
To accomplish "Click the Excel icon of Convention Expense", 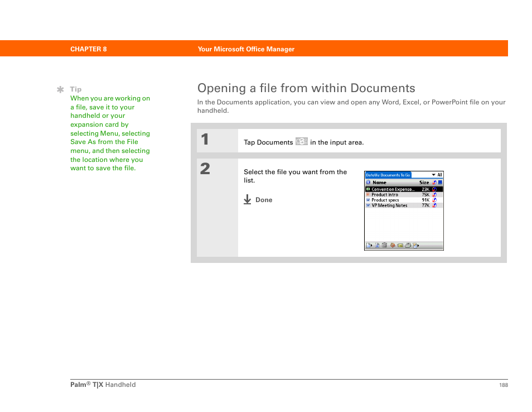I will [368, 189].
